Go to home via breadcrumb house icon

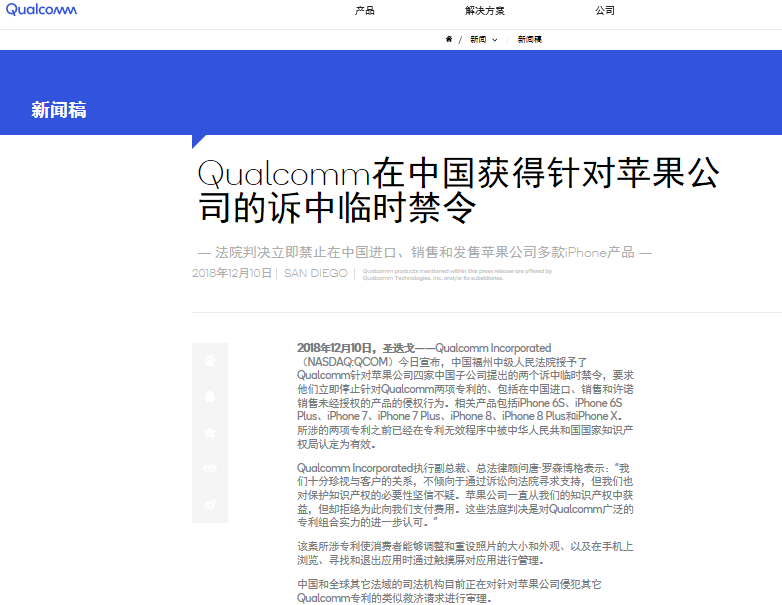tap(449, 39)
